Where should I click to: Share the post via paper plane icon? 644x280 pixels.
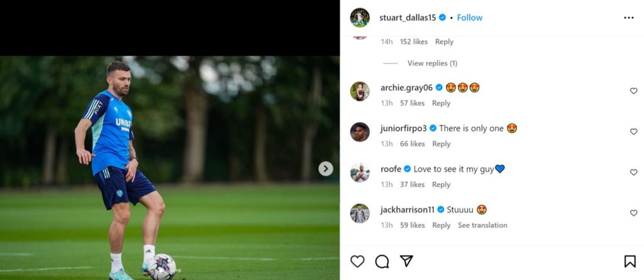(406, 261)
